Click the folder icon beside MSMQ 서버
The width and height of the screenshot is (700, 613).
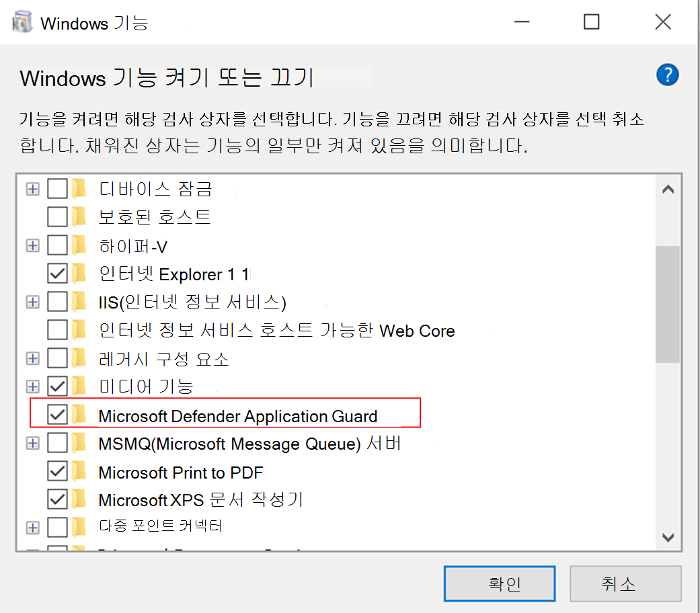pyautogui.click(x=79, y=443)
